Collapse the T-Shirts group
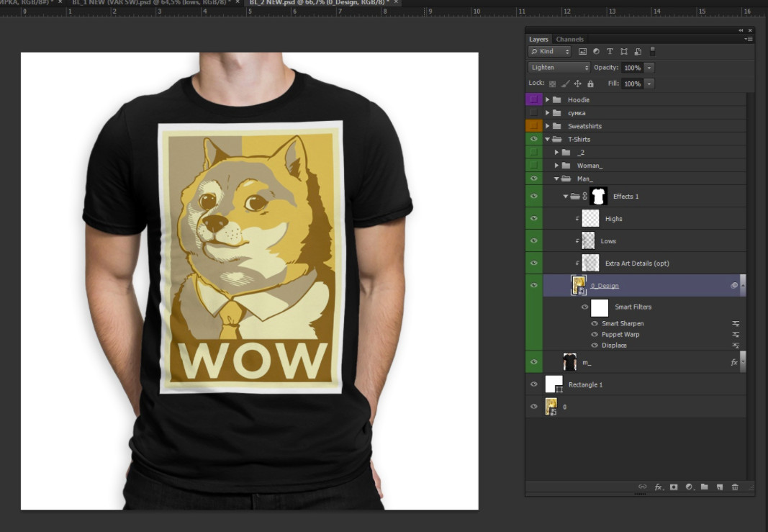This screenshot has width=768, height=532. coord(548,139)
